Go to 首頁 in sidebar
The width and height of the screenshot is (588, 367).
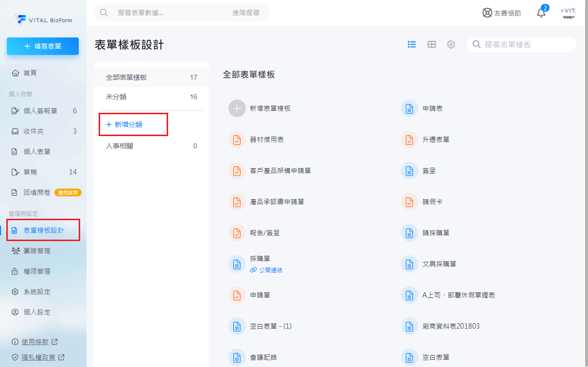pos(30,73)
